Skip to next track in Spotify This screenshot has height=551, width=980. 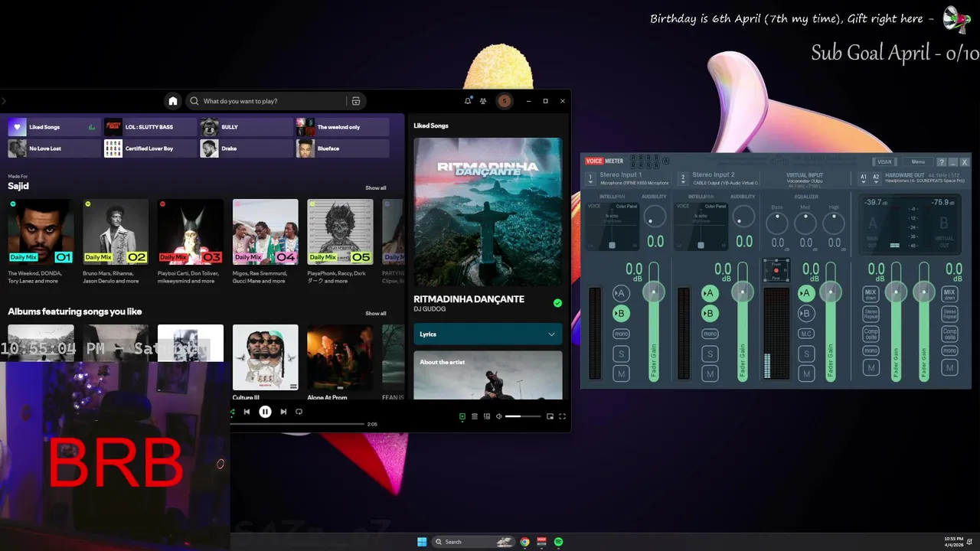pos(283,412)
